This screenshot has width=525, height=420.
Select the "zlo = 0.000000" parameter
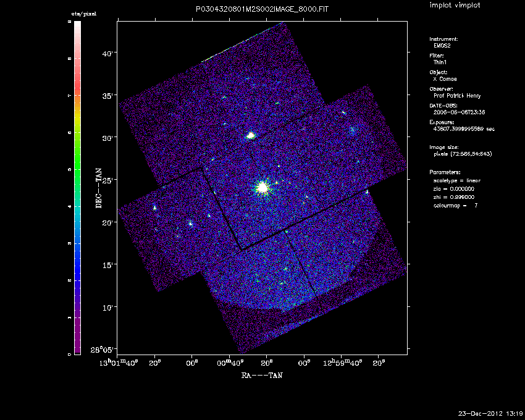pyautogui.click(x=454, y=189)
